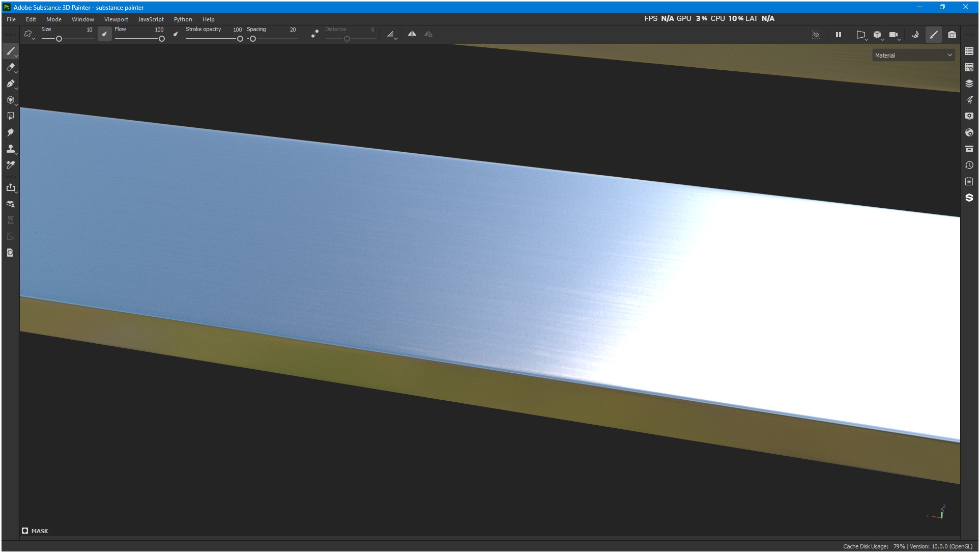The image size is (980, 553).
Task: Expand the 3D cube view mode dropdown
Action: tap(883, 39)
